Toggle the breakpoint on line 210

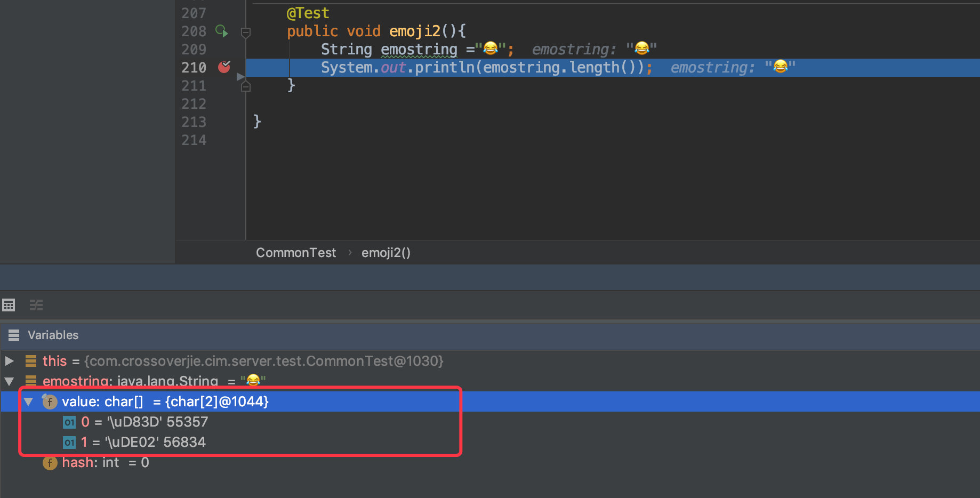pyautogui.click(x=224, y=67)
